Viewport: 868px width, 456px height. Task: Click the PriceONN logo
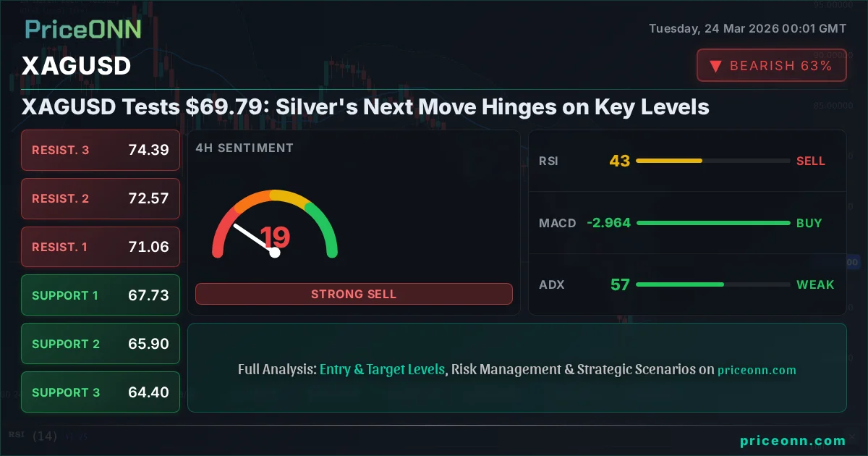83,29
